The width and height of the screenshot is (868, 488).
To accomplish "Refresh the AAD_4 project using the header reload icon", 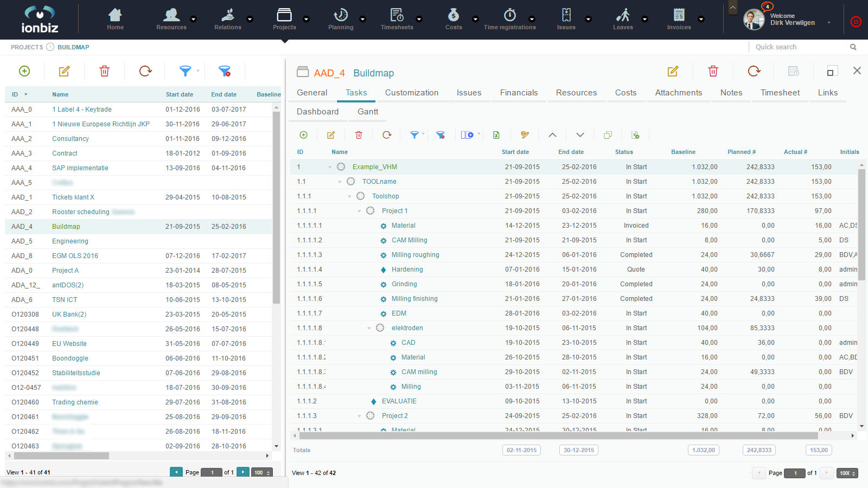I will 754,71.
